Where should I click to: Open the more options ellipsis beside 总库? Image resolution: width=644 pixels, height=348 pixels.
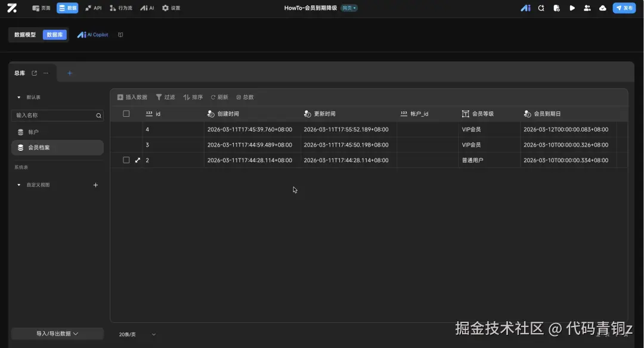46,73
